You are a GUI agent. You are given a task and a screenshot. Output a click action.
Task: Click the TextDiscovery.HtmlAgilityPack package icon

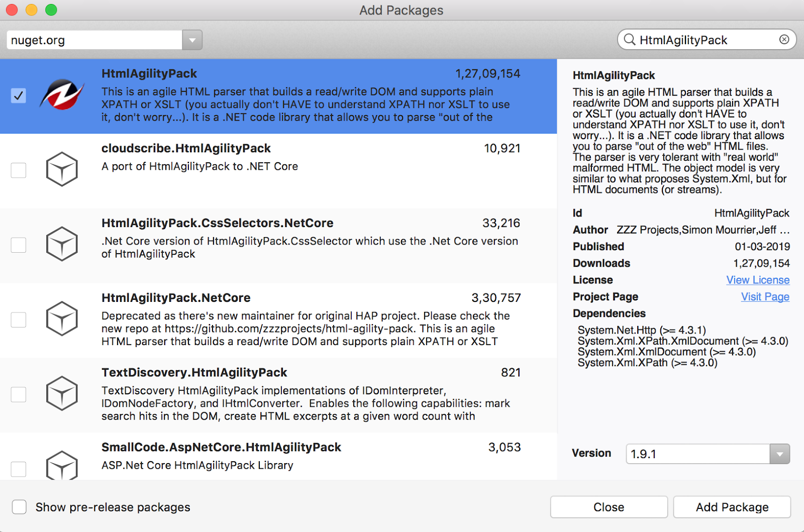coord(62,394)
